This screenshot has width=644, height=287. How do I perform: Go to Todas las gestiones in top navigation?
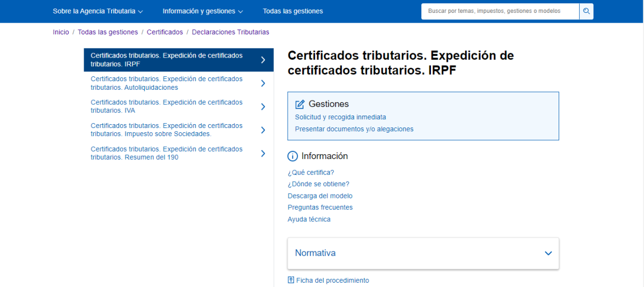(x=292, y=11)
